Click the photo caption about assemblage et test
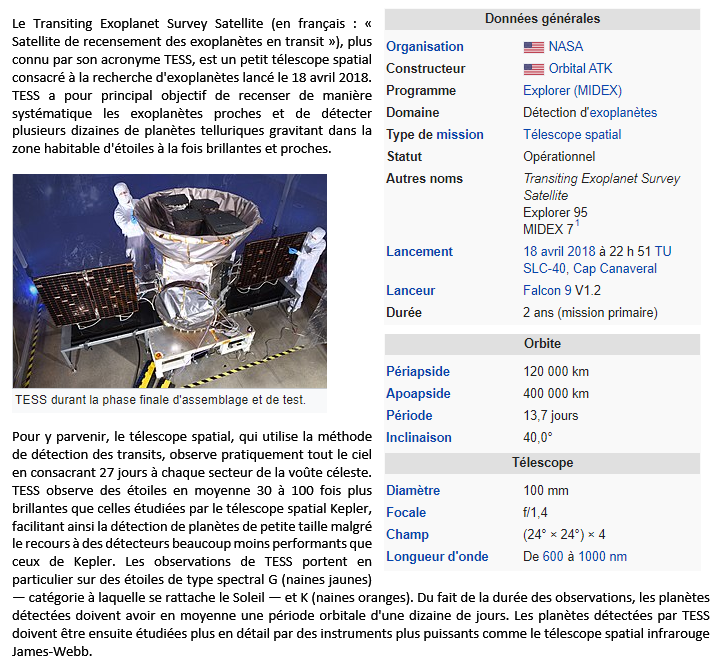Image resolution: width=723 pixels, height=669 pixels. [160, 400]
